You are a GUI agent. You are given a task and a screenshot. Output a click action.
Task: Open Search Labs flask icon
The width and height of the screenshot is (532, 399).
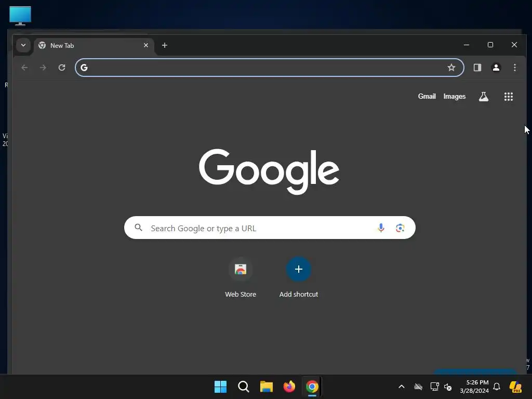(x=484, y=97)
